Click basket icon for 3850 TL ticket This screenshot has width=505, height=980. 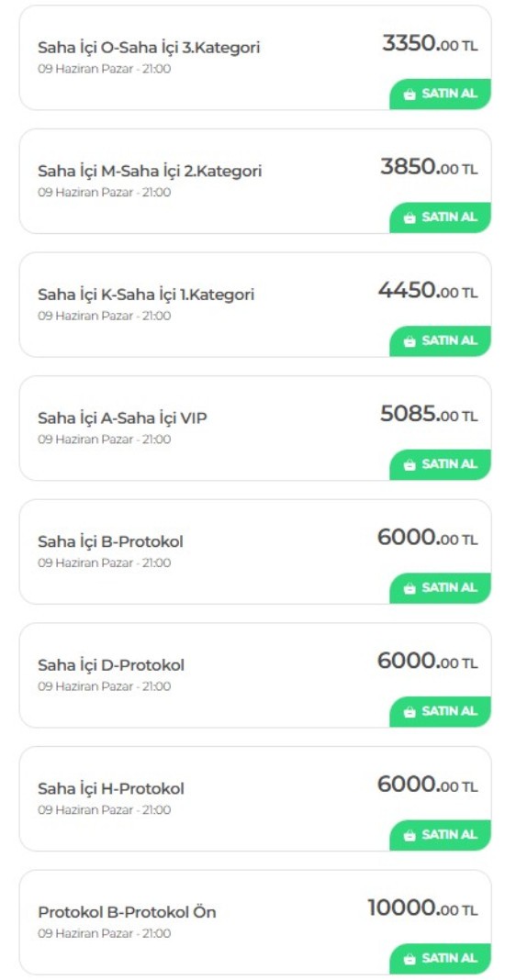(410, 218)
